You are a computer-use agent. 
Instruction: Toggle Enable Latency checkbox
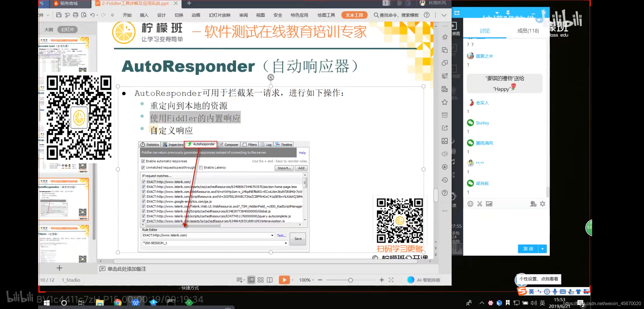pos(201,168)
